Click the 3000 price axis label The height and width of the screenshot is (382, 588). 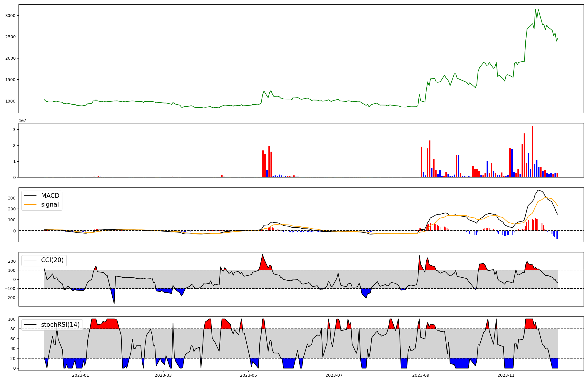click(11, 16)
